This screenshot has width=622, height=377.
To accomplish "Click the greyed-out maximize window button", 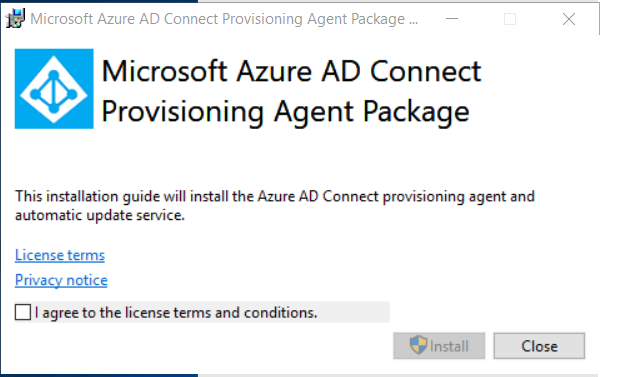I will pos(510,19).
